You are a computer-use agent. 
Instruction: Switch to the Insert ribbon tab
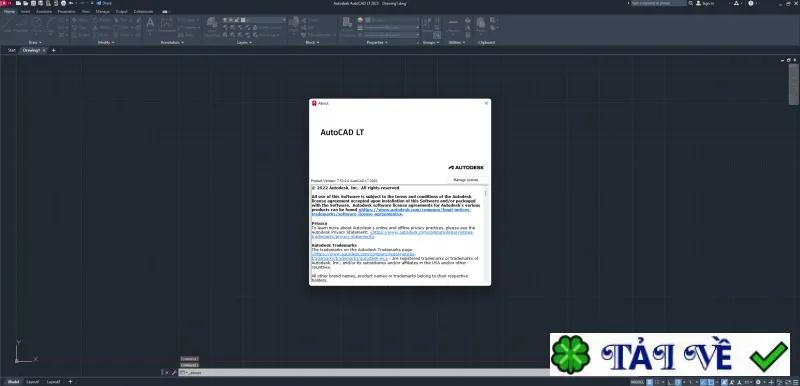coord(26,11)
